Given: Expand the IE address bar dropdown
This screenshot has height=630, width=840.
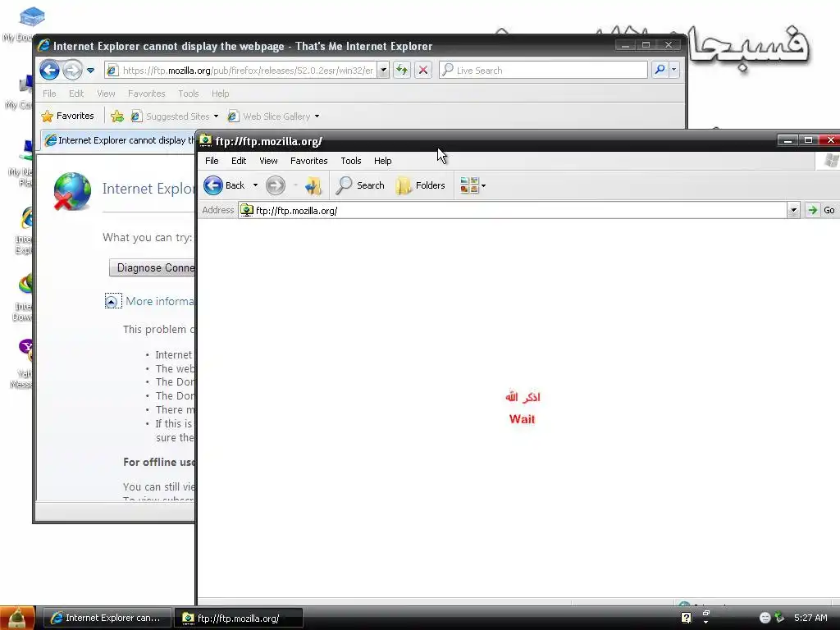Looking at the screenshot, I should (383, 71).
